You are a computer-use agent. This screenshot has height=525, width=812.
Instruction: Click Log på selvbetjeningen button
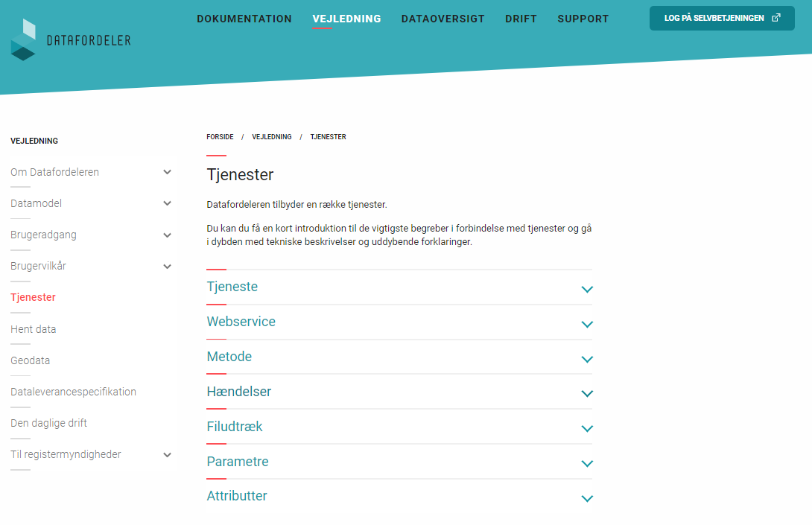coord(714,18)
